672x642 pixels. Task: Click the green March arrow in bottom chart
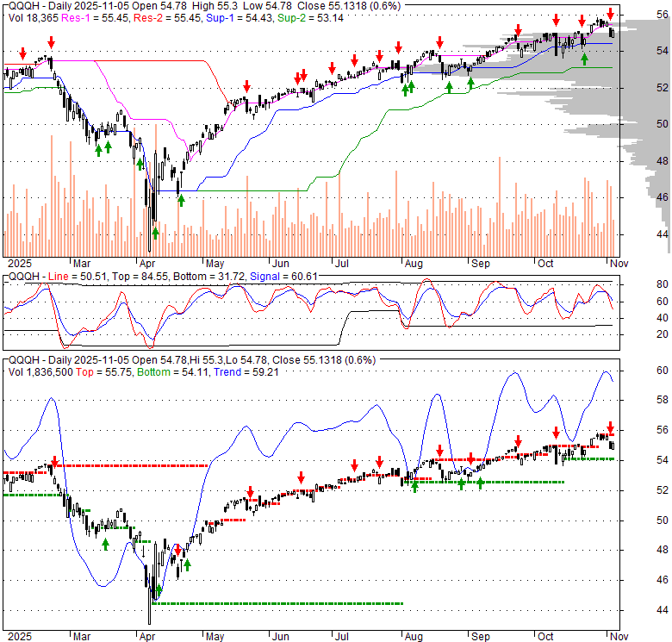(x=105, y=544)
